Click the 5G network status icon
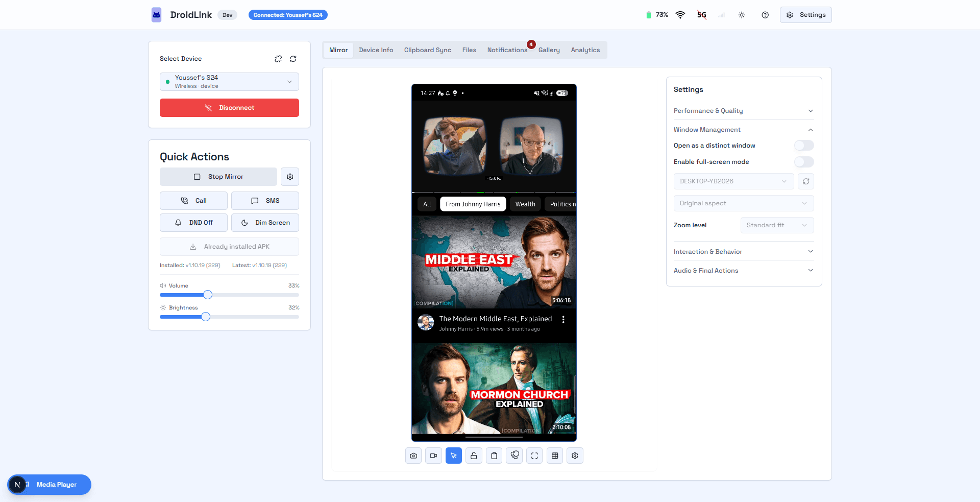The image size is (980, 502). pyautogui.click(x=702, y=15)
